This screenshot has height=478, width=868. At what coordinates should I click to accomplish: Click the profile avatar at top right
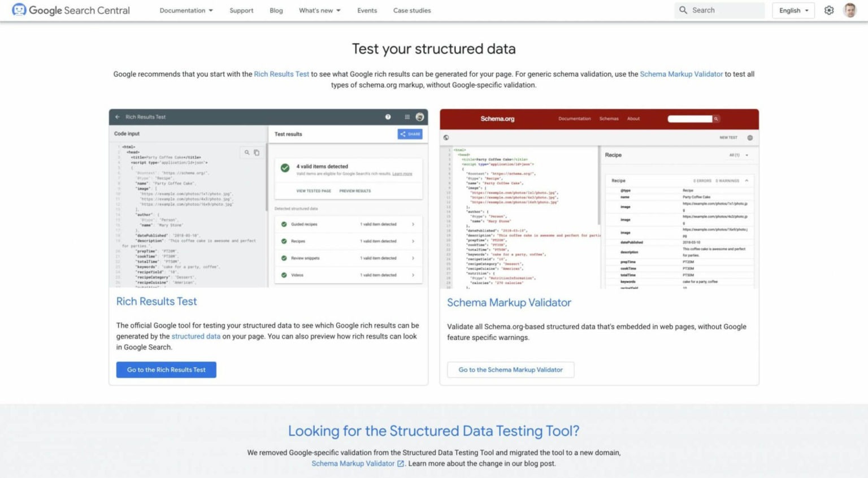pos(849,10)
